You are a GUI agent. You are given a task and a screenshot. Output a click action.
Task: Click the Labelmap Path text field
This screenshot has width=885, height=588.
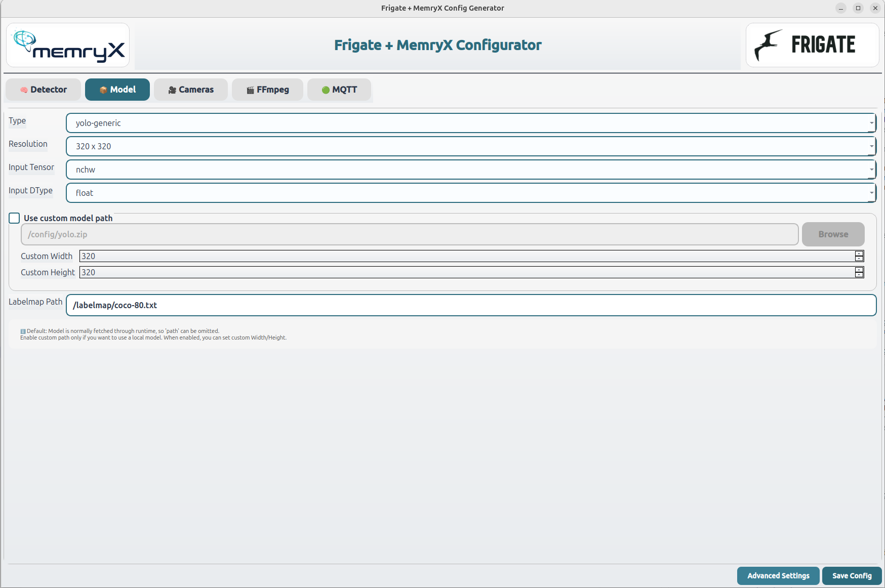pos(470,305)
